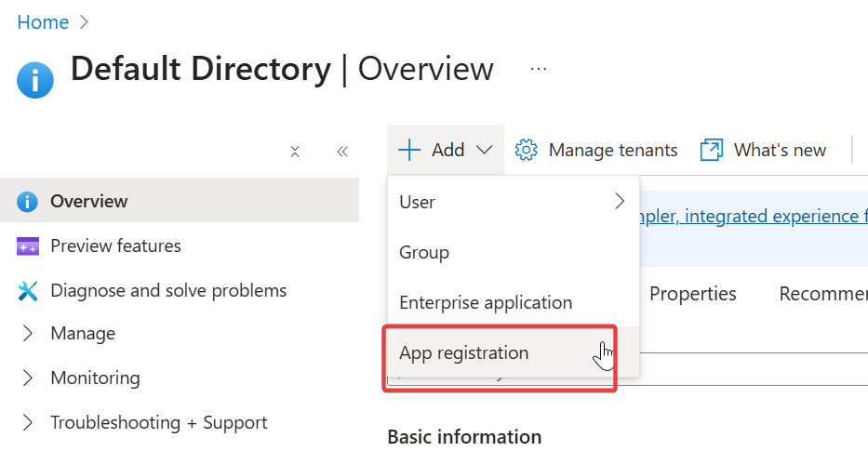Select App registration menu item
Screen dimensions: 868x451
(x=463, y=352)
